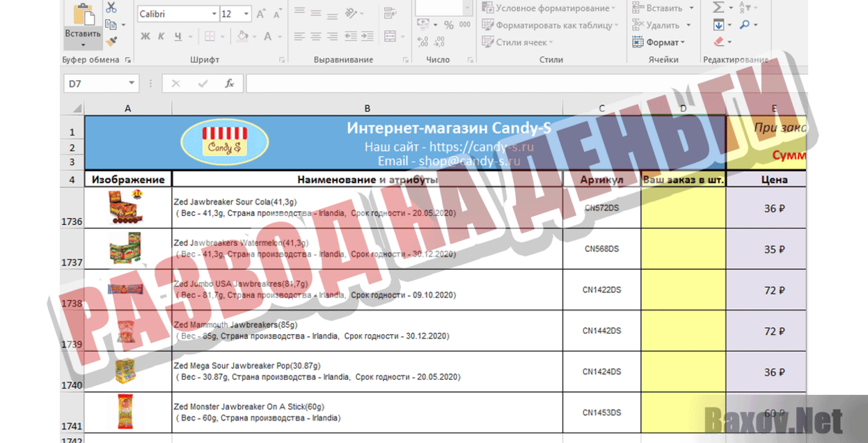
Task: Cancel formula entry with the X icon
Action: pyautogui.click(x=175, y=84)
